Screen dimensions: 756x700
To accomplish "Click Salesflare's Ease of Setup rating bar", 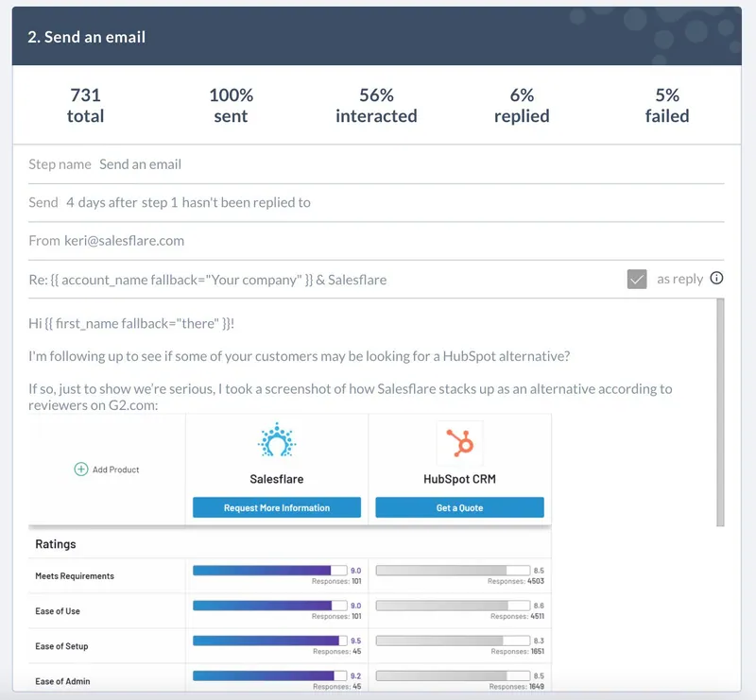I will tap(270, 640).
